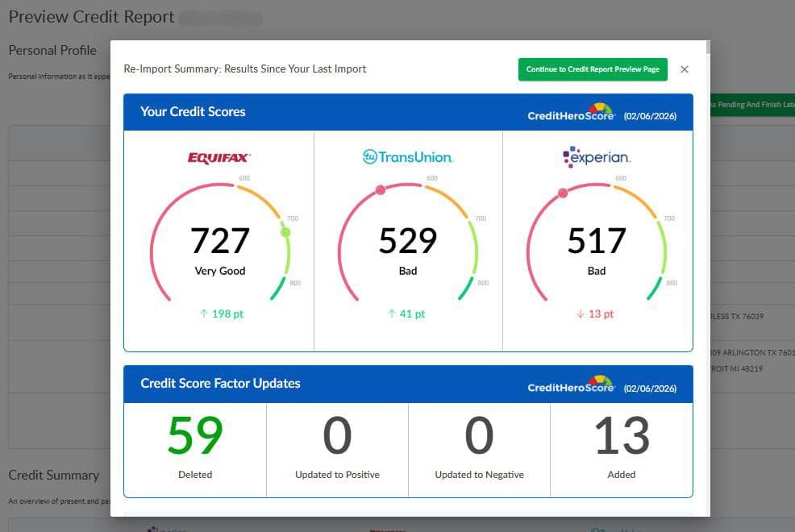Click the Equifax logo
Image resolution: width=795 pixels, height=532 pixels.
(x=219, y=157)
